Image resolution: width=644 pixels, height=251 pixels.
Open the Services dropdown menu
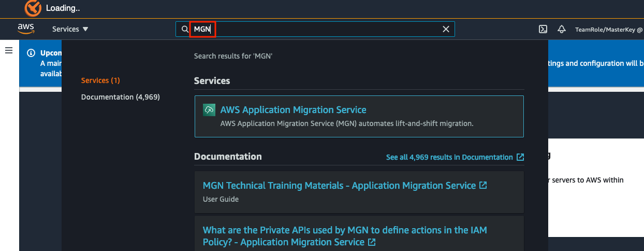[70, 29]
